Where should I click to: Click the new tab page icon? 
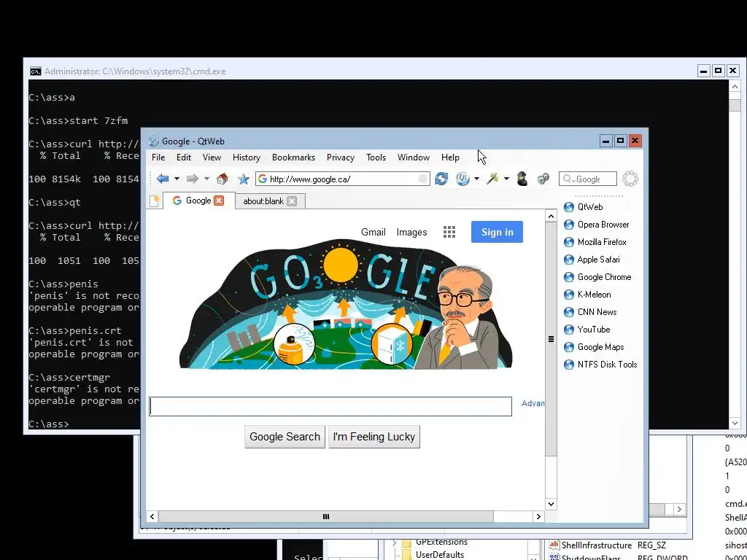(x=154, y=201)
